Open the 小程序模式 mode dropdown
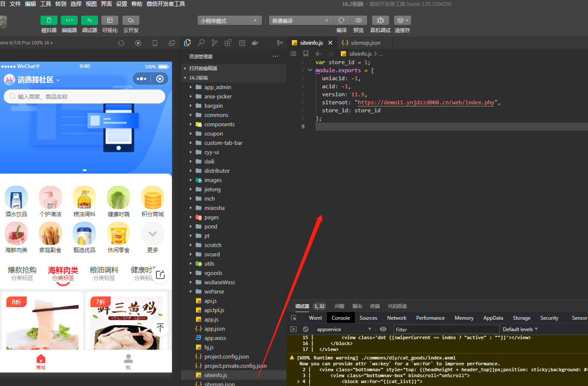Screen dimensions: 588x386 pos(229,21)
